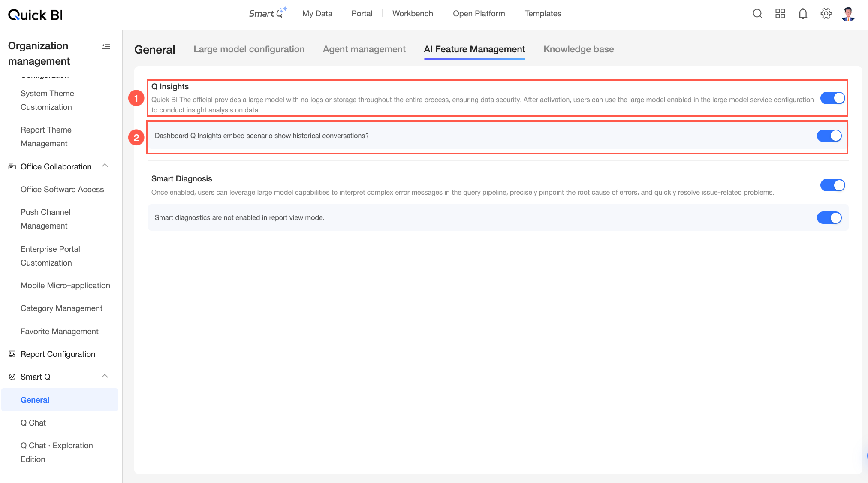Select Smart Q in sidebar

pyautogui.click(x=36, y=377)
